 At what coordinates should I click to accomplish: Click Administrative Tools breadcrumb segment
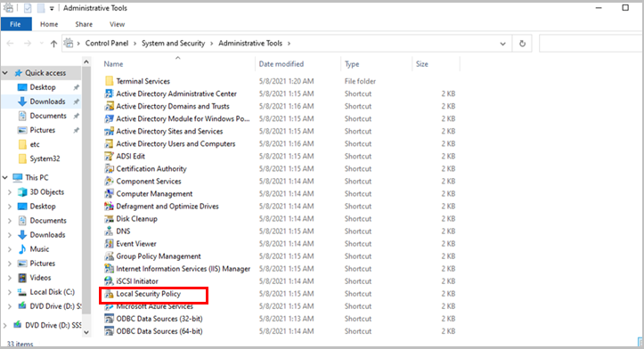(250, 43)
